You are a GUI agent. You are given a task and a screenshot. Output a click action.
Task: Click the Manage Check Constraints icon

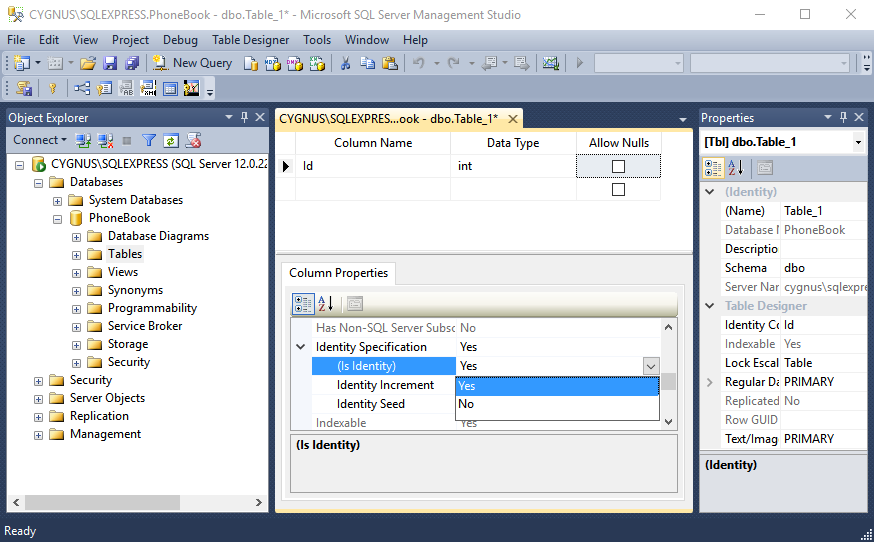click(x=170, y=88)
